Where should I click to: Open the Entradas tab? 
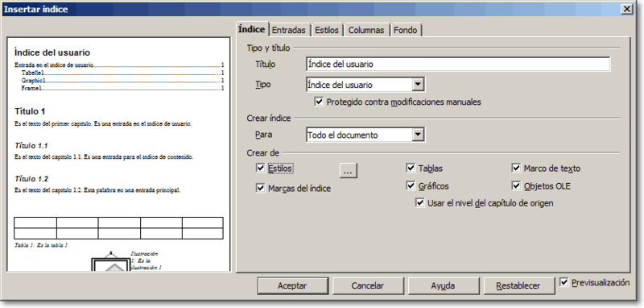tap(289, 30)
